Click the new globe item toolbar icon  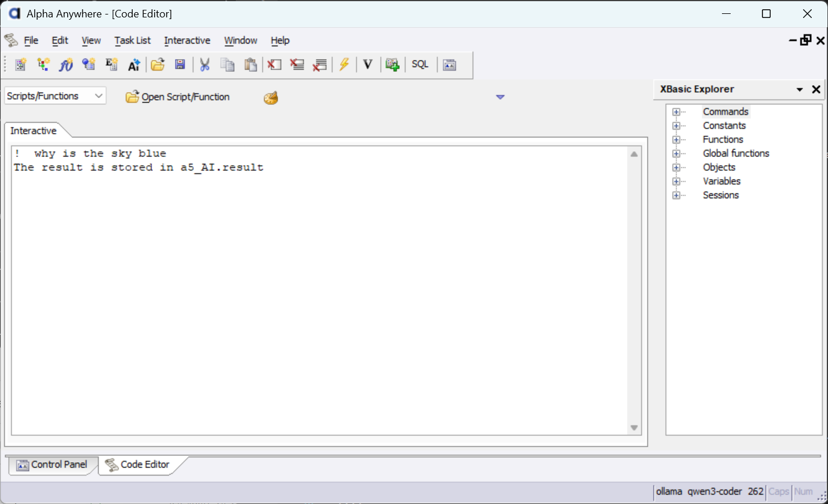click(x=89, y=65)
